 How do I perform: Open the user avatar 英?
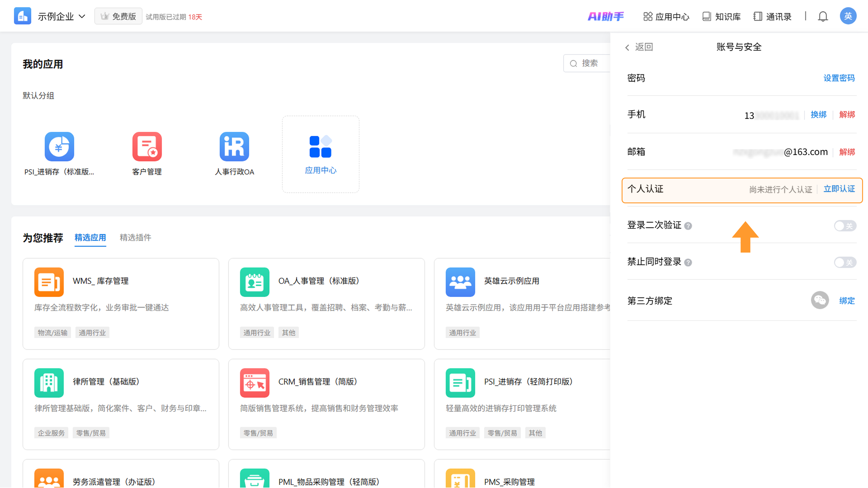click(x=848, y=16)
